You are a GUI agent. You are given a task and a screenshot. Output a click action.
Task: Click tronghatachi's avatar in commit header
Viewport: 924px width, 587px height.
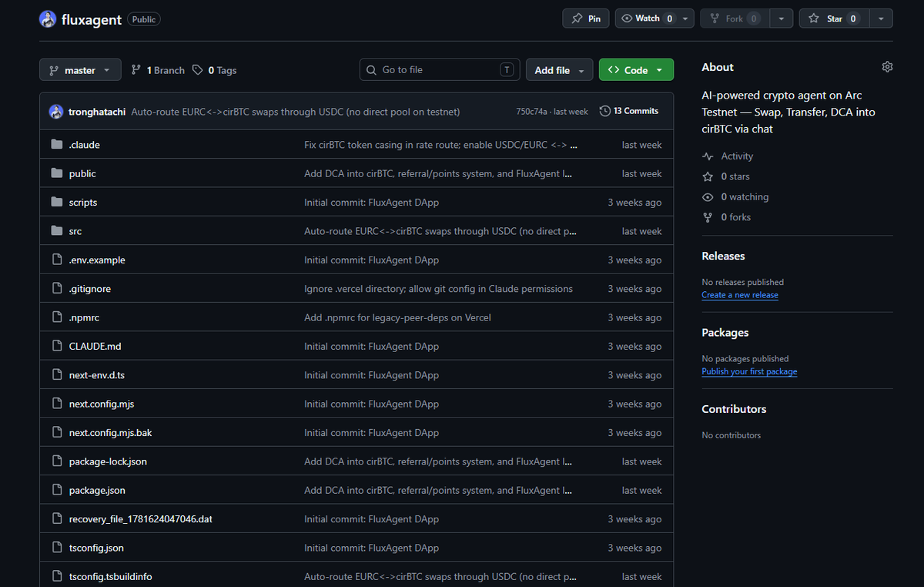56,112
